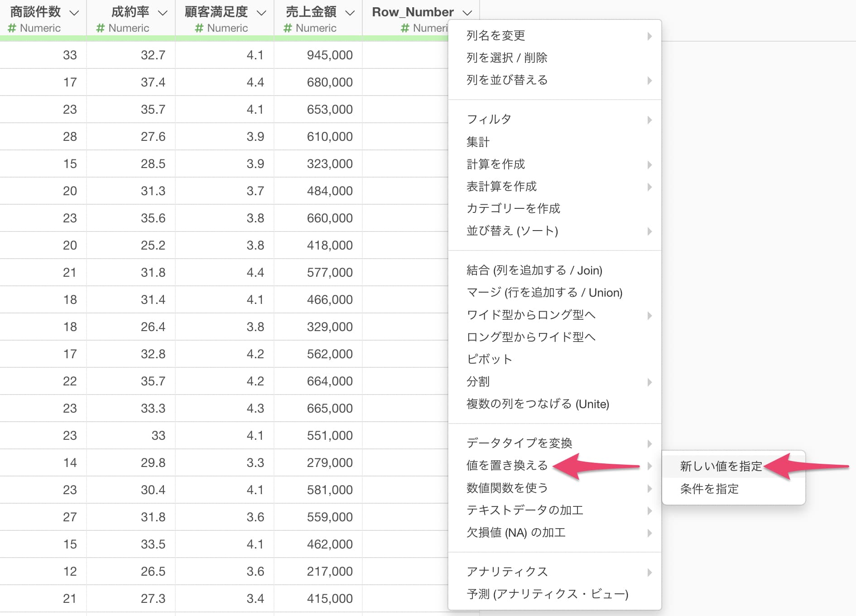Open the 顧客満足度 column dropdown arrow
This screenshot has width=856, height=616.
click(x=261, y=13)
